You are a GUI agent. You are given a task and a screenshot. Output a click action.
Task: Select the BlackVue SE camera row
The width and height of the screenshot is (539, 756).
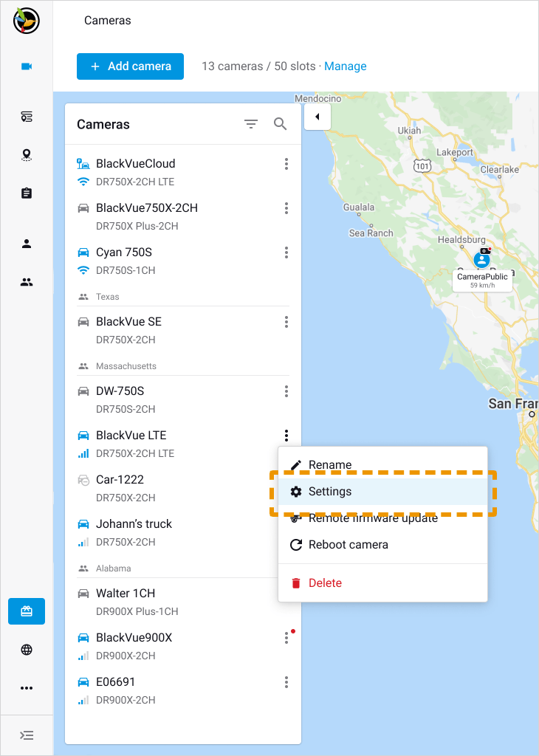tap(182, 330)
